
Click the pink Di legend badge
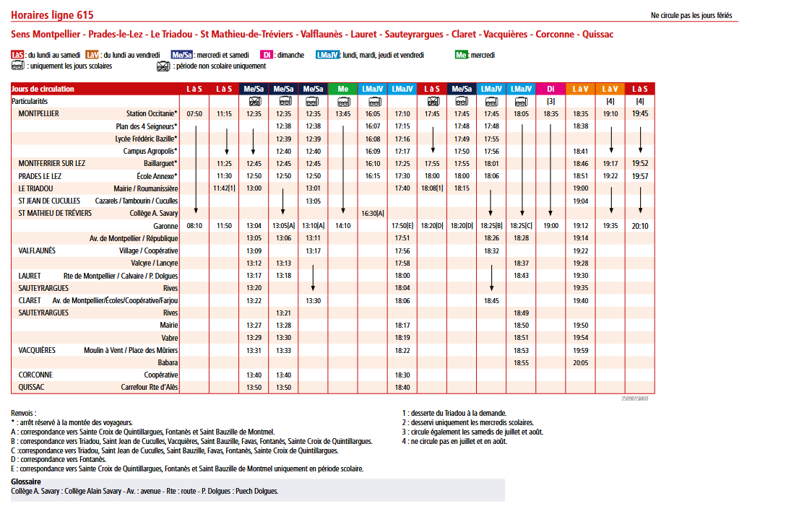tap(267, 55)
